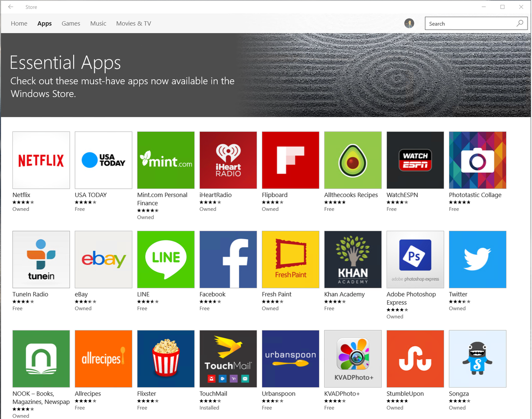Viewport: 532px width, 419px height.
Task: Click the WatchESPN title text
Action: pos(403,195)
